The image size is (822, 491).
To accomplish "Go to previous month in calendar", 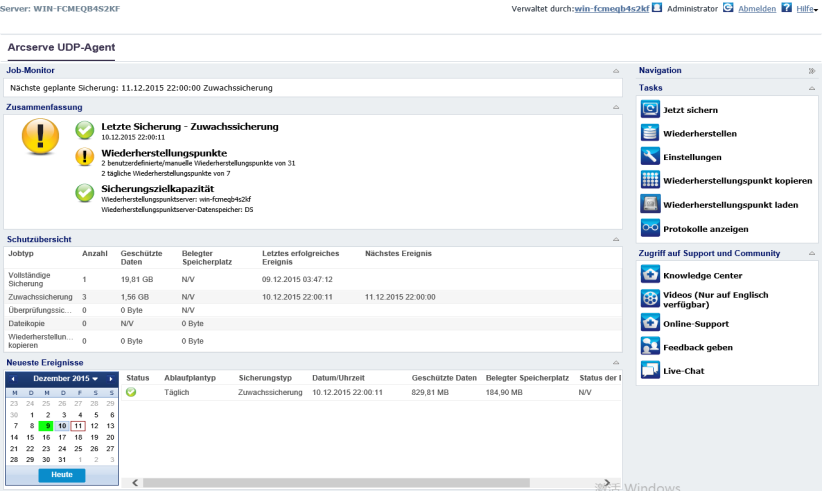I will [13, 378].
